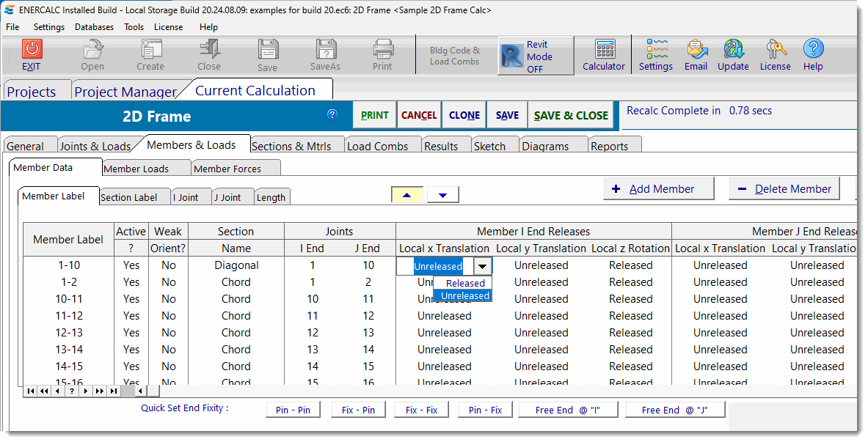Image resolution: width=868 pixels, height=442 pixels.
Task: Click the red EXIT power icon
Action: 32,49
